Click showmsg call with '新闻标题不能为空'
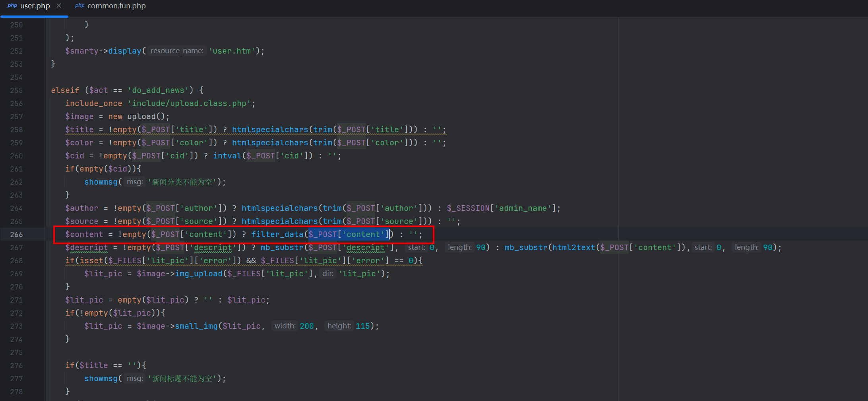Viewport: 868px width, 401px height. click(x=155, y=379)
